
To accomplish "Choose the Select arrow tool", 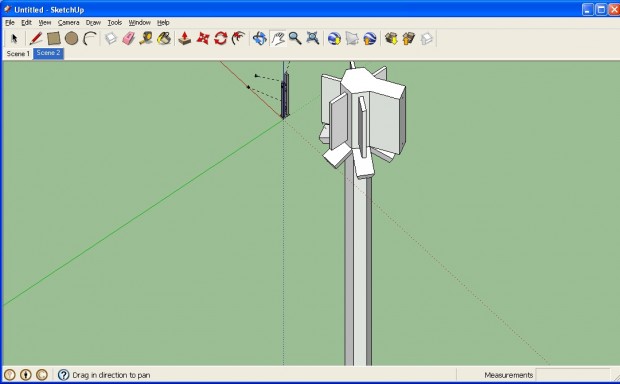I will click(15, 38).
